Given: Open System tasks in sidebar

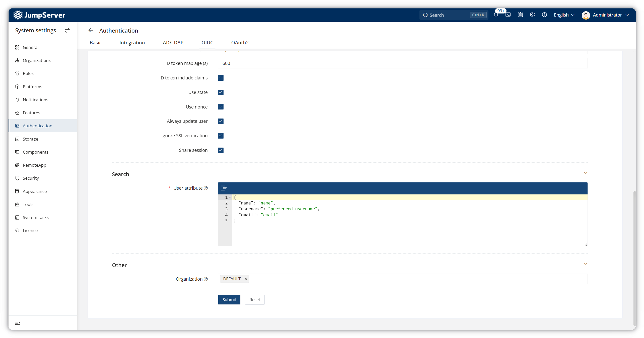Looking at the screenshot, I should click(43, 217).
